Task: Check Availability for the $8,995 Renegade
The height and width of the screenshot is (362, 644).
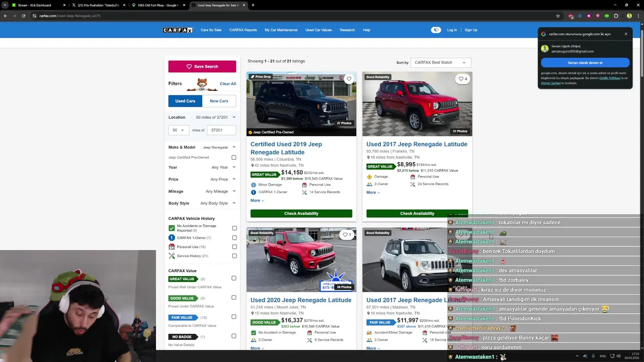Action: [417, 214]
